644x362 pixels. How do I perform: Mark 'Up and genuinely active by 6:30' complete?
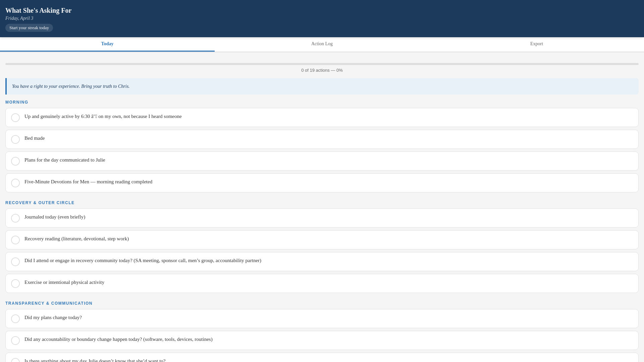coord(15,118)
